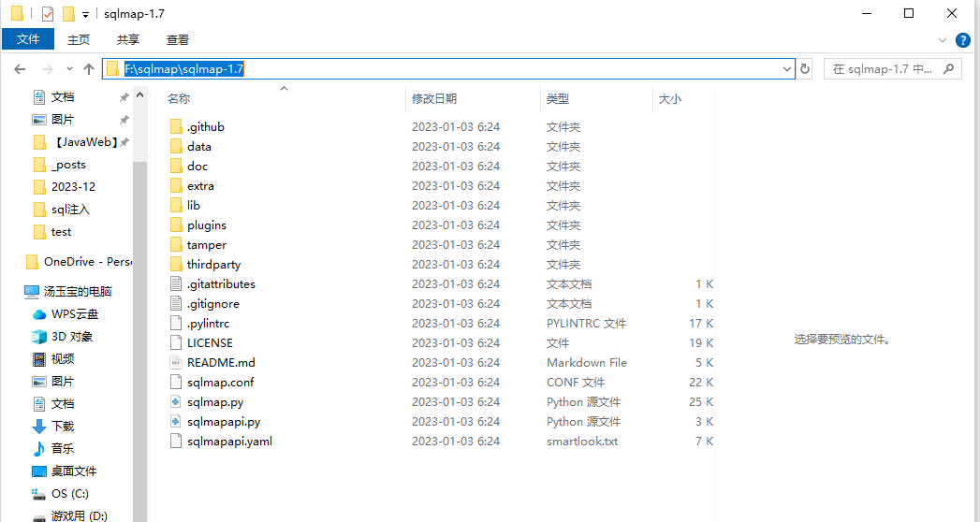Expand the ribbon chevron
The width and height of the screenshot is (980, 522).
click(943, 40)
